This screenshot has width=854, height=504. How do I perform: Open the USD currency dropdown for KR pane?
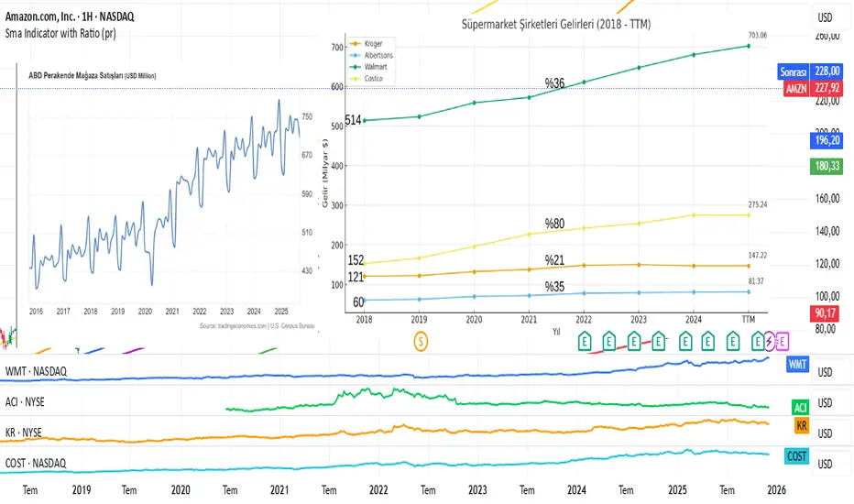[x=825, y=433]
